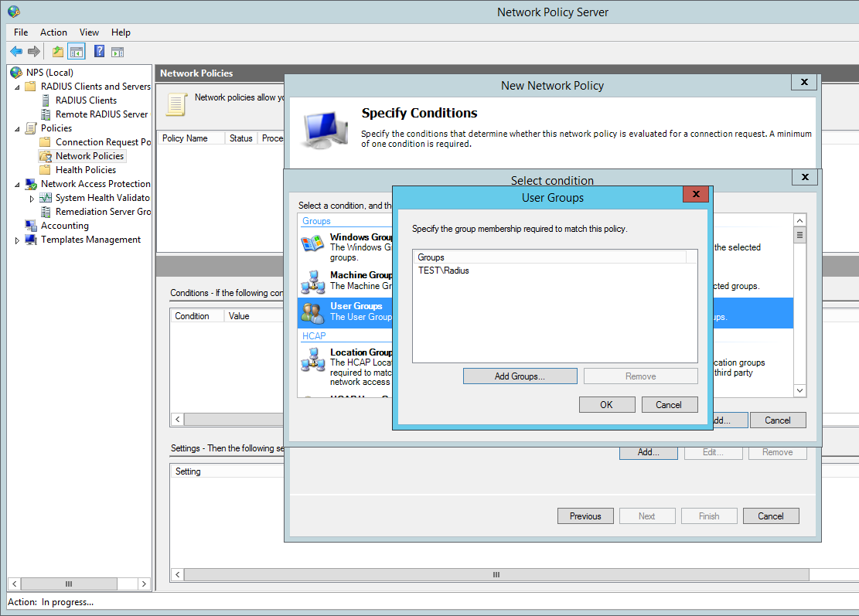The width and height of the screenshot is (859, 616).
Task: Click the Setting column header
Action: tap(227, 471)
